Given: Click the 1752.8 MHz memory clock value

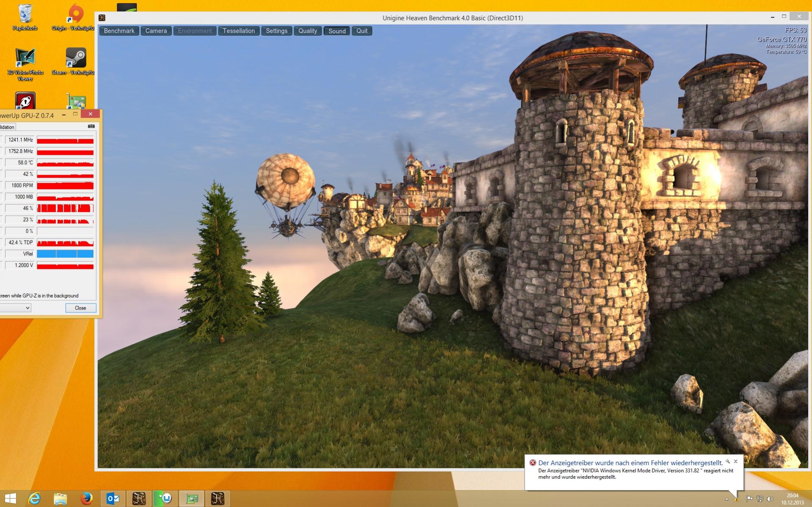Looking at the screenshot, I should coord(19,151).
